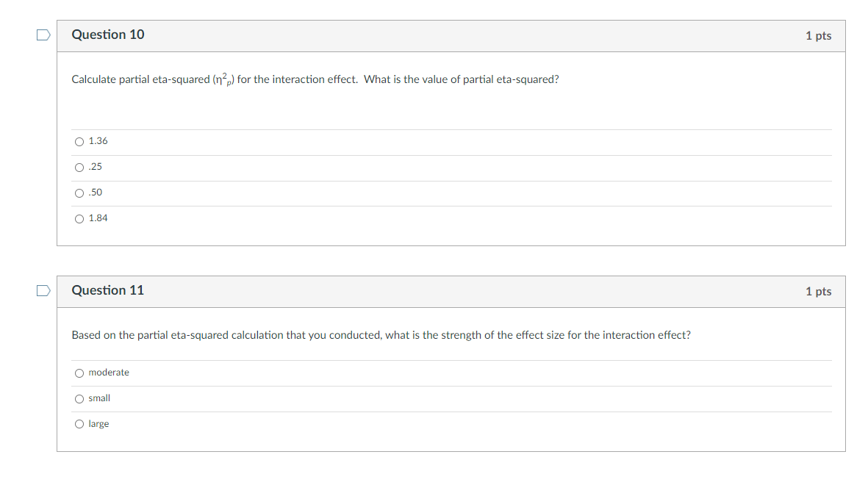The height and width of the screenshot is (485, 868).
Task: Click the effect size strength question text
Action: [381, 335]
